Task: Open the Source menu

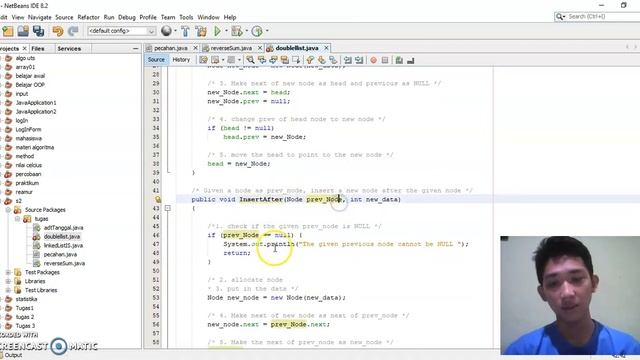Action: coord(64,17)
